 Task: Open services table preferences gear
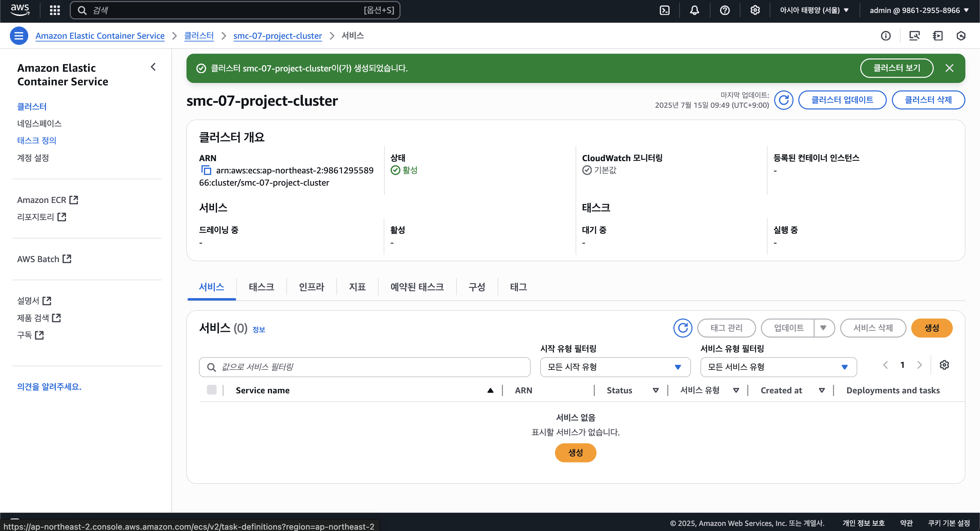(x=944, y=365)
